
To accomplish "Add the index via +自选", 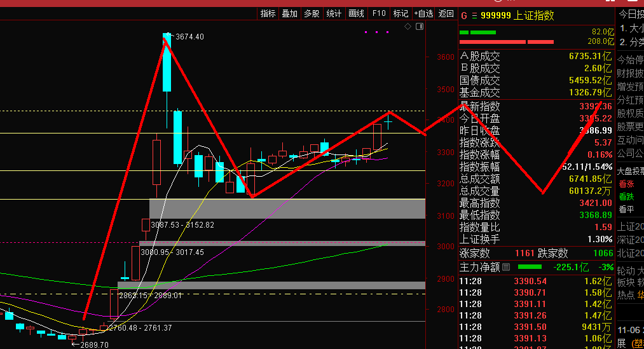I will tap(423, 13).
